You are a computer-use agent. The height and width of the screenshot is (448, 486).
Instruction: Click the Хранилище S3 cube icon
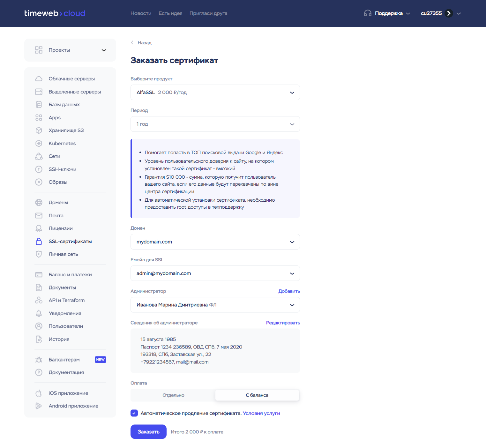pyautogui.click(x=39, y=131)
